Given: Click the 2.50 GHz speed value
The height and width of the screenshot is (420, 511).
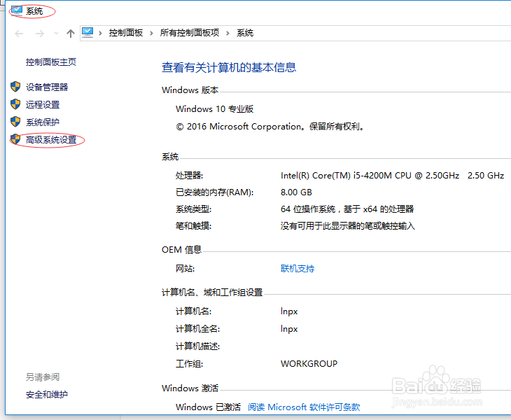Looking at the screenshot, I should point(486,176).
